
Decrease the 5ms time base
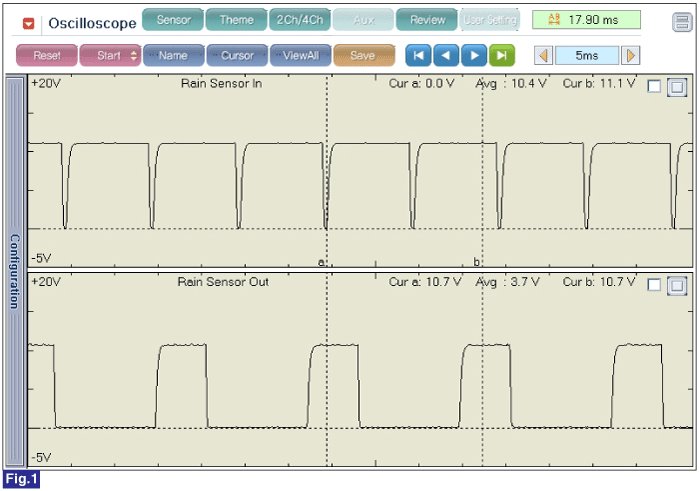(543, 56)
